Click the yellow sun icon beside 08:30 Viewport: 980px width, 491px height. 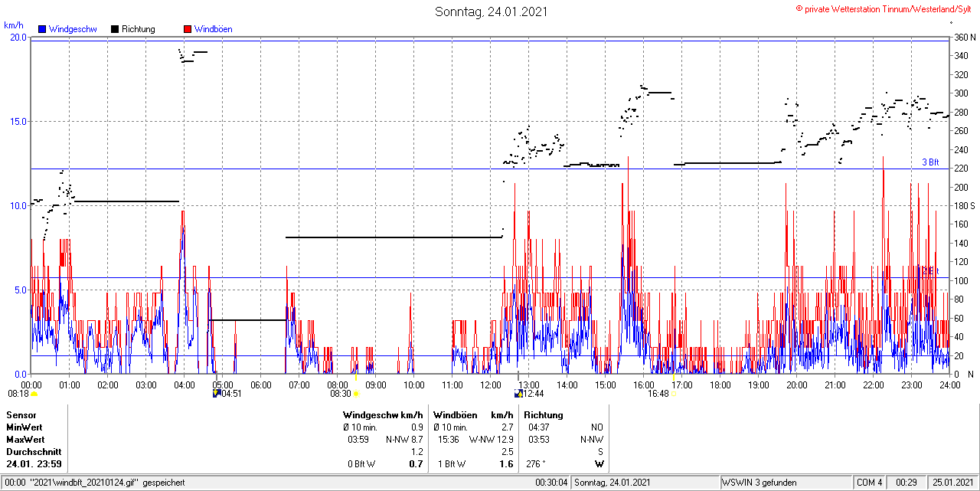tap(356, 394)
